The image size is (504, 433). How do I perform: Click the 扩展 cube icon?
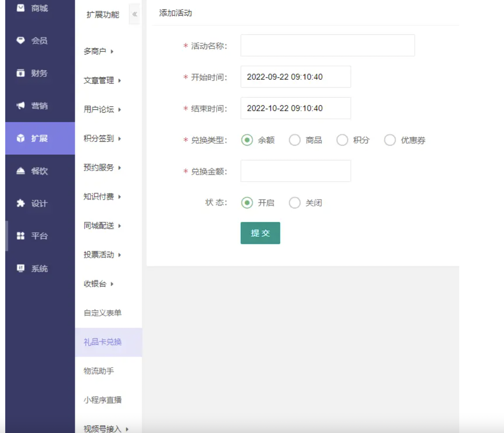(x=21, y=138)
